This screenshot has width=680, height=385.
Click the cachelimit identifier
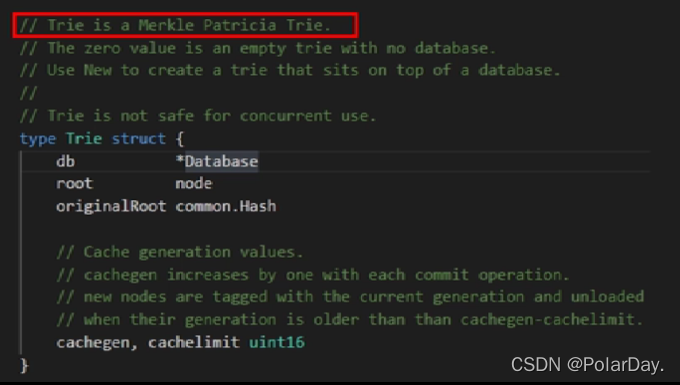pos(194,343)
